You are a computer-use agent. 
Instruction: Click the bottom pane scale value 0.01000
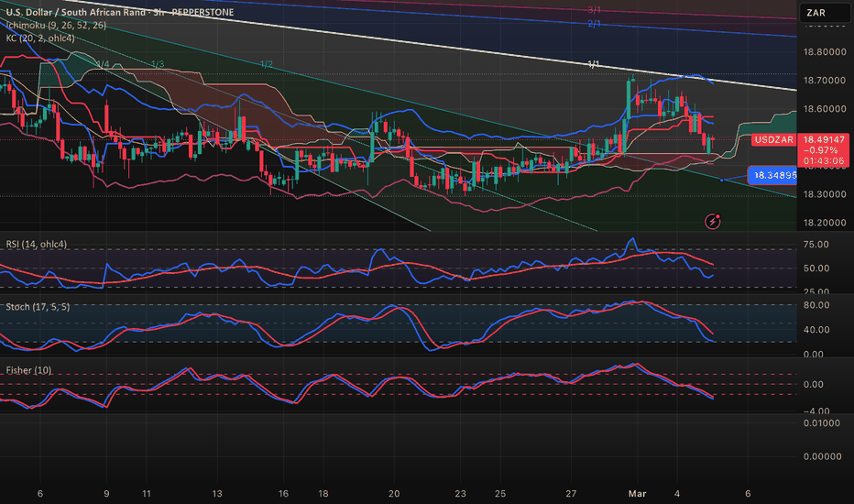[822, 423]
